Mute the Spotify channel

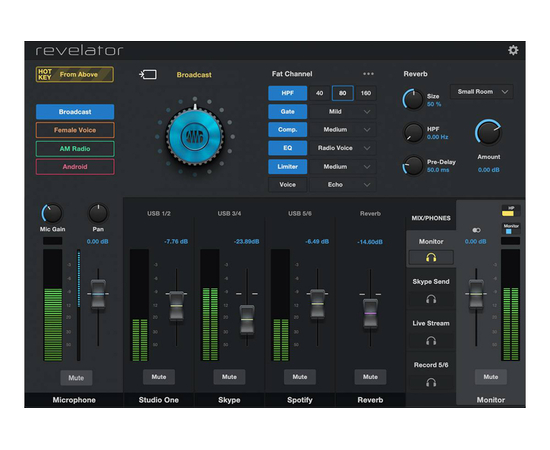[x=300, y=377]
